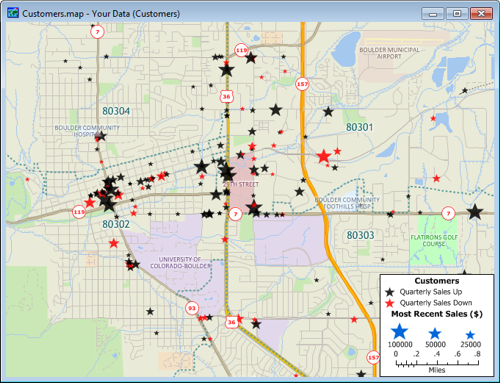The width and height of the screenshot is (500, 383).
Task: Click the 80304 zip code label
Action: (116, 111)
